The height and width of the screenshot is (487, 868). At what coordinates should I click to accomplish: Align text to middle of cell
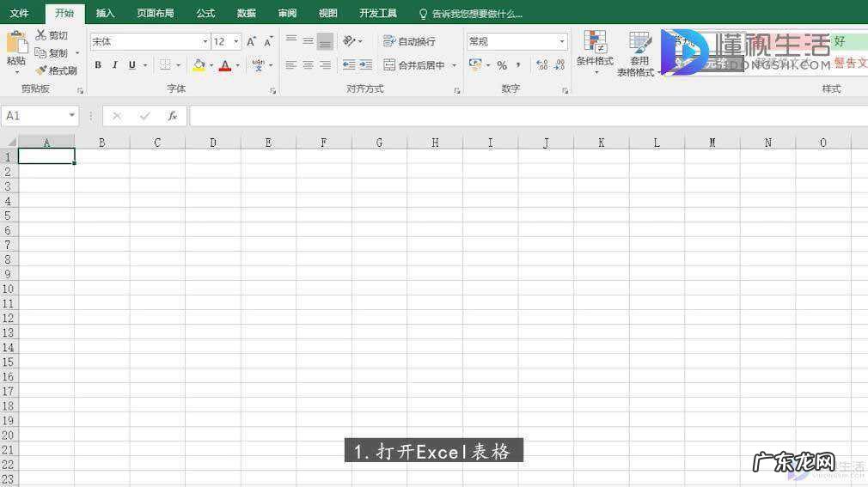(309, 41)
